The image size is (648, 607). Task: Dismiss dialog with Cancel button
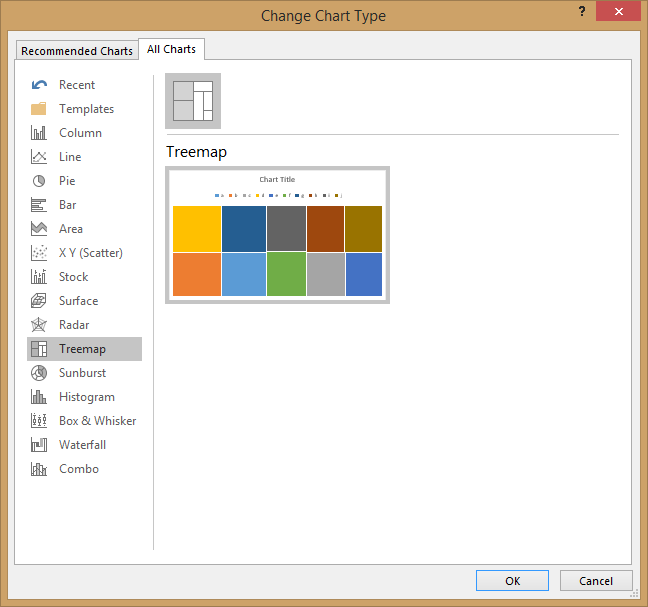tap(596, 581)
